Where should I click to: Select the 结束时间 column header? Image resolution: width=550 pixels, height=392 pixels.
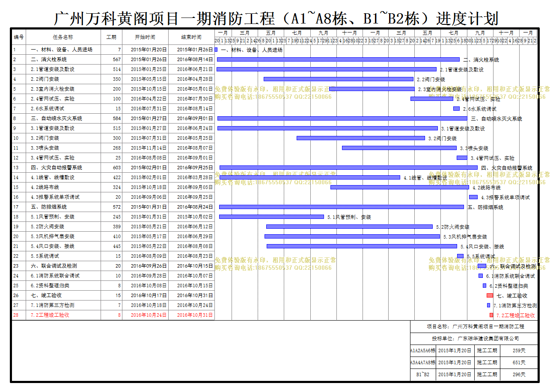[x=191, y=37]
